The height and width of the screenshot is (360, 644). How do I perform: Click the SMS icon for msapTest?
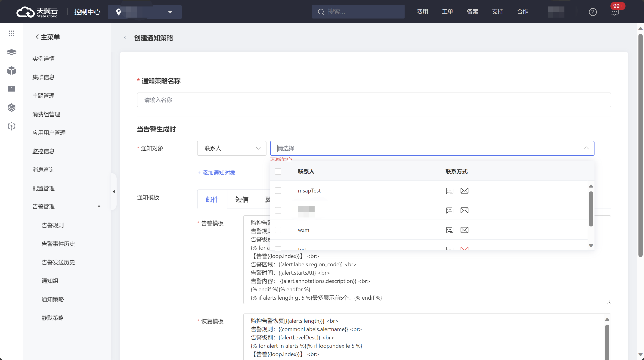pyautogui.click(x=449, y=191)
